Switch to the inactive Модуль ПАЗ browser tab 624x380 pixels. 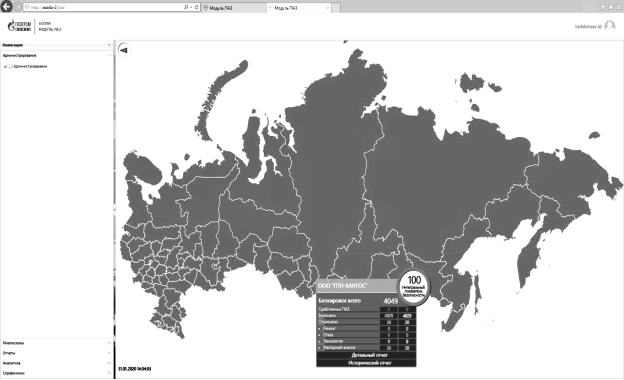234,8
